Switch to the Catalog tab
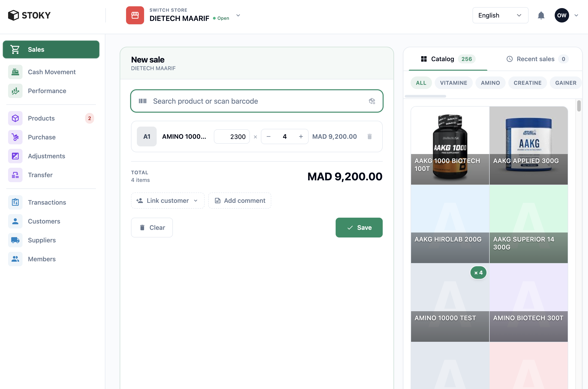Image resolution: width=588 pixels, height=389 pixels. point(448,59)
